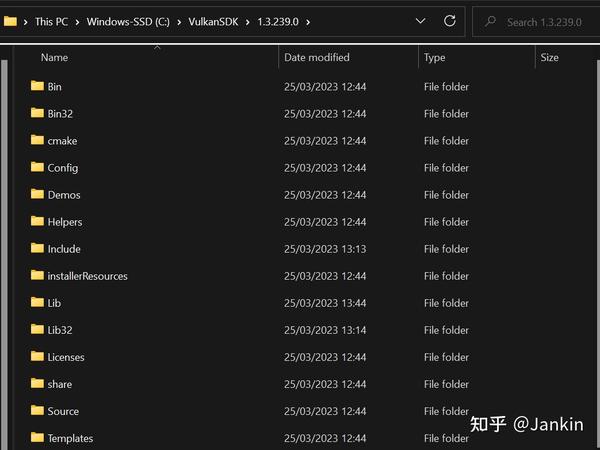Sort by the Name column header

pyautogui.click(x=54, y=57)
